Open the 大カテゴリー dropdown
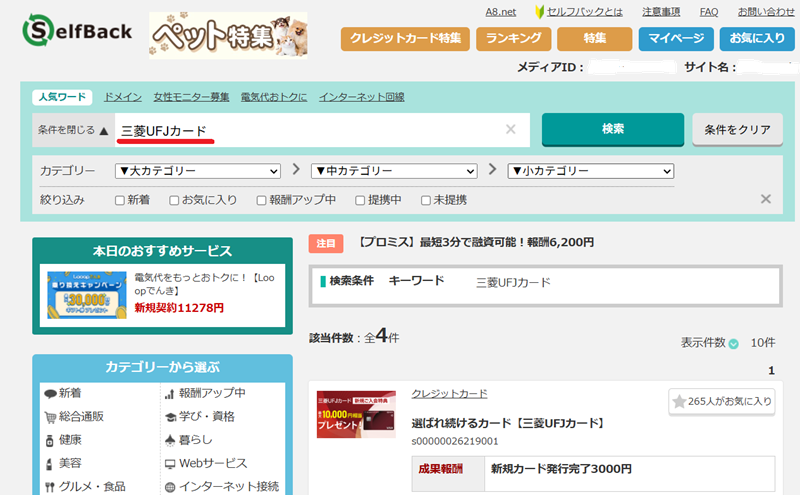The height and width of the screenshot is (495, 800). point(198,171)
